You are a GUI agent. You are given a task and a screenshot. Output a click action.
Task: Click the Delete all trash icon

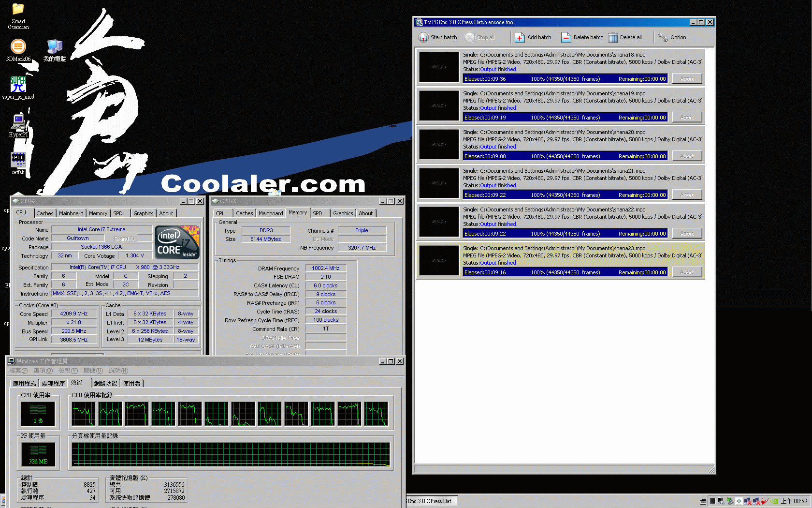[x=613, y=37]
